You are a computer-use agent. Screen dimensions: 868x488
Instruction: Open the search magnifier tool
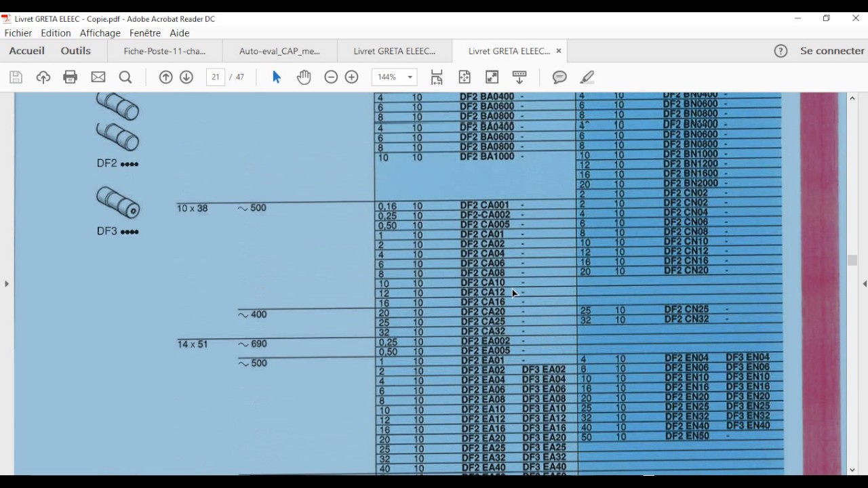click(125, 77)
